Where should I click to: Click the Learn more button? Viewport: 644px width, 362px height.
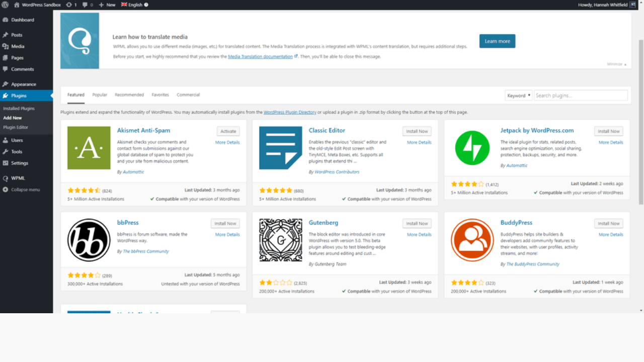[497, 41]
